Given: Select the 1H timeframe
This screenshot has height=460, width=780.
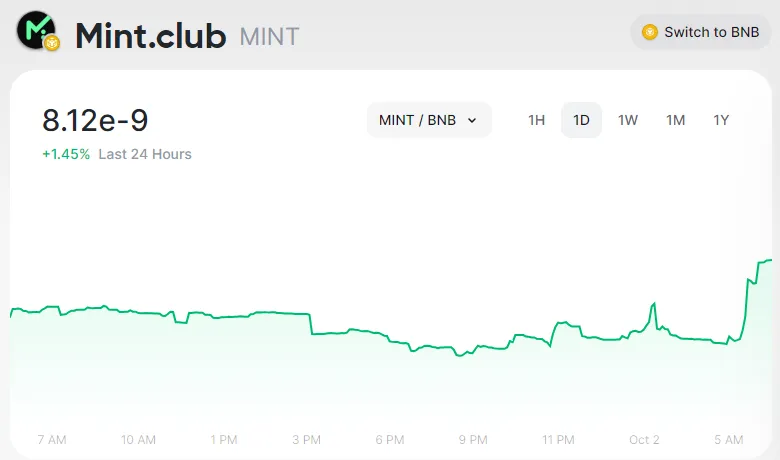Looking at the screenshot, I should pyautogui.click(x=537, y=120).
